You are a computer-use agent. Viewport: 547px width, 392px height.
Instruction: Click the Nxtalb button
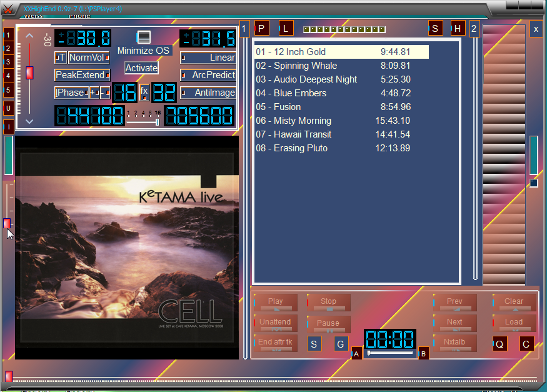454,343
